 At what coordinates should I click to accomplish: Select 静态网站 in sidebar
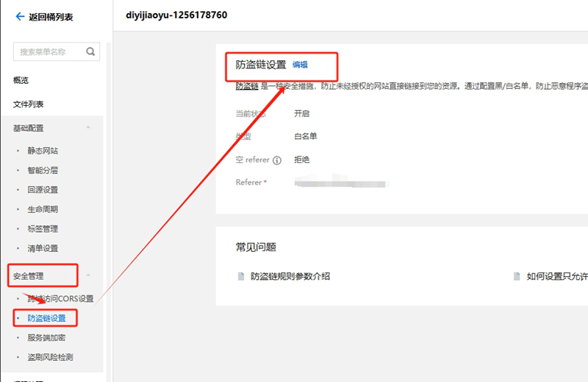pyautogui.click(x=43, y=151)
